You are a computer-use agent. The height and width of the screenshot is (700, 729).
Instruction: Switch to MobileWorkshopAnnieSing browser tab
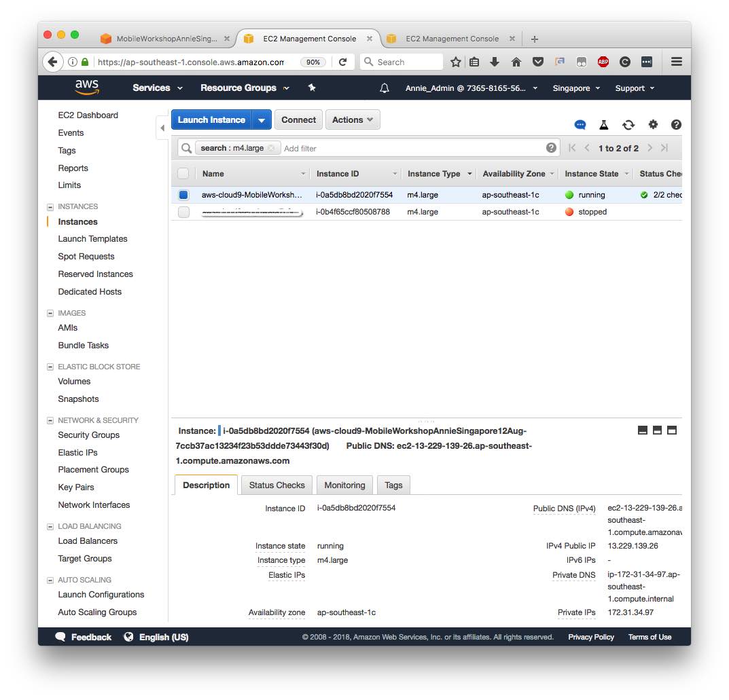point(166,39)
